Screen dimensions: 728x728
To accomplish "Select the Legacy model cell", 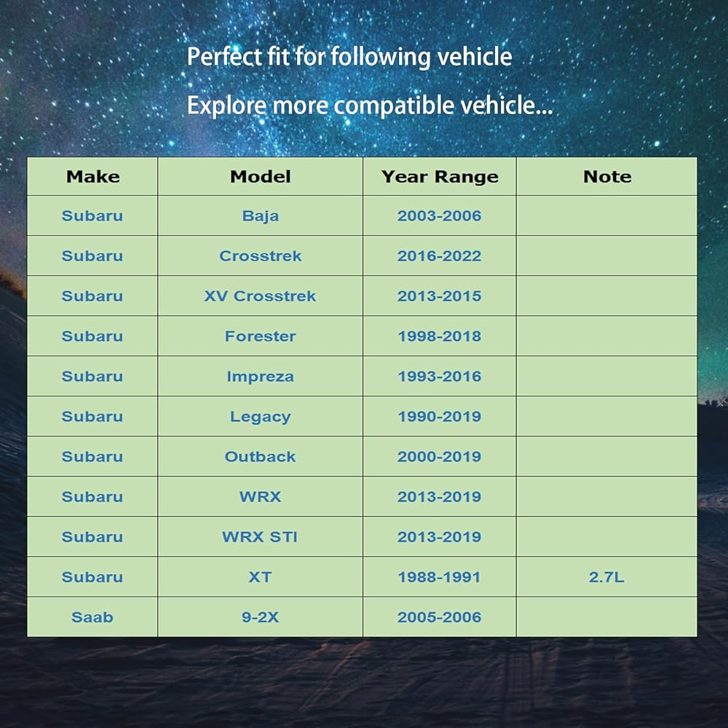I will pyautogui.click(x=260, y=416).
